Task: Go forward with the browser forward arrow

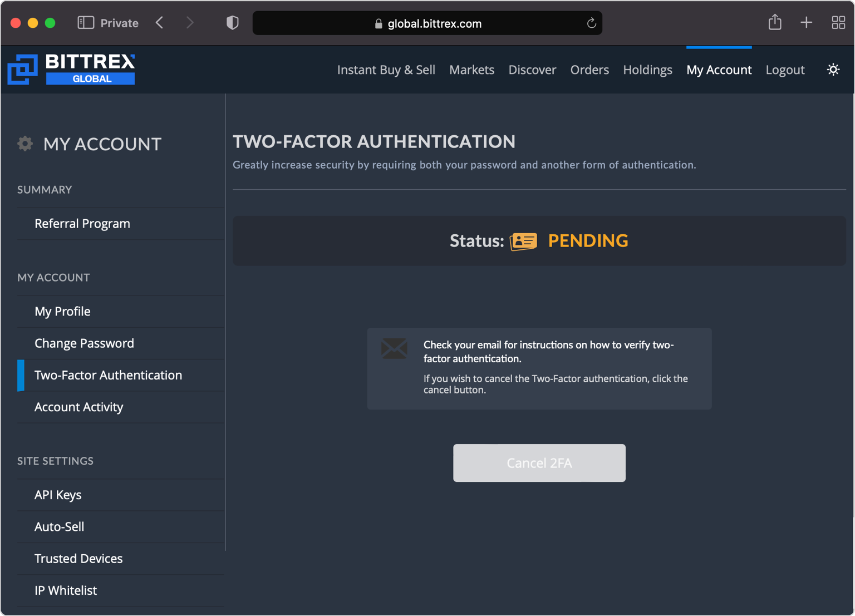Action: pyautogui.click(x=190, y=23)
